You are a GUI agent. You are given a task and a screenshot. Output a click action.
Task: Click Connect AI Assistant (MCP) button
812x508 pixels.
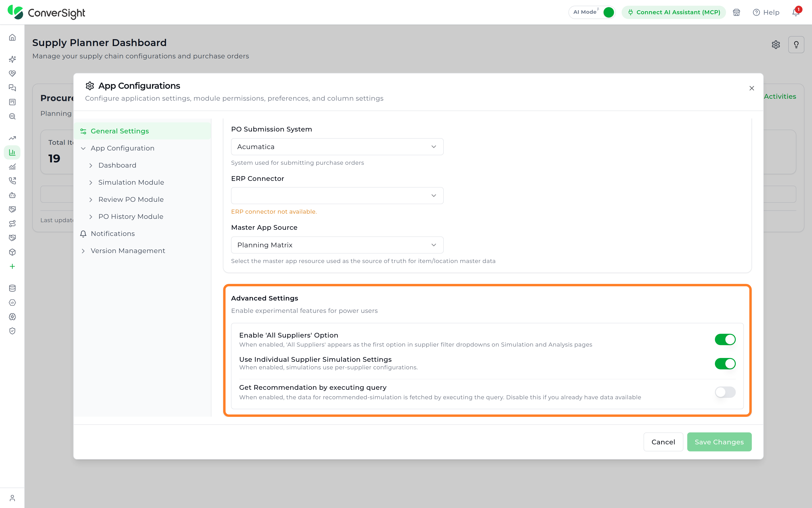(x=674, y=12)
